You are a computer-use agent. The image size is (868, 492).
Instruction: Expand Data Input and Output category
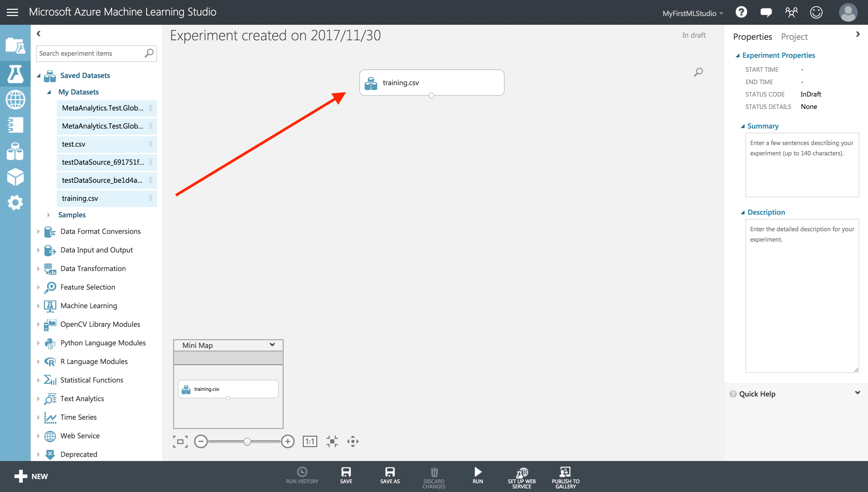pyautogui.click(x=38, y=250)
